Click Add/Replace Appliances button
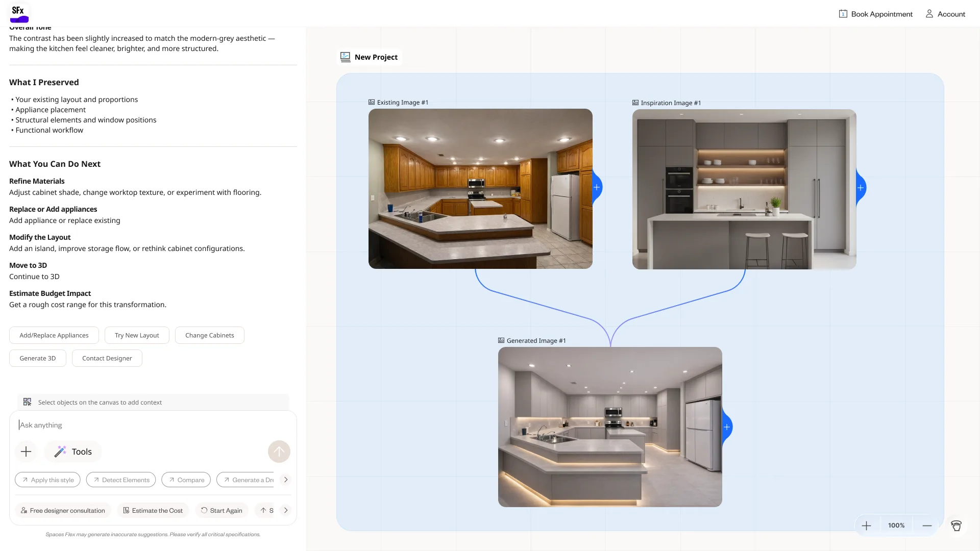This screenshot has height=551, width=980. click(x=54, y=335)
